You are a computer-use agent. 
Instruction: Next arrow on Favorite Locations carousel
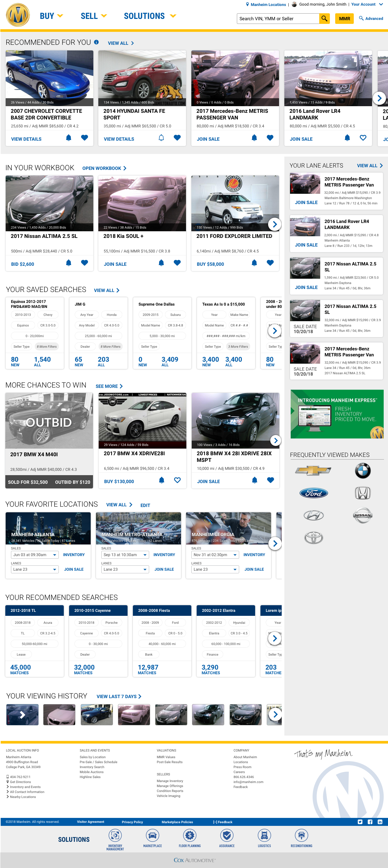click(275, 543)
